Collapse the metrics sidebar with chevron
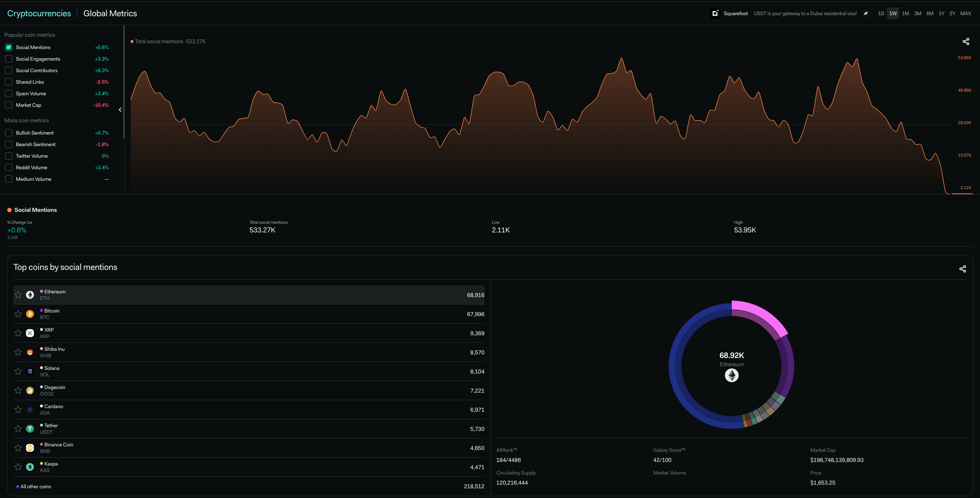Image resolution: width=980 pixels, height=498 pixels. (x=120, y=110)
